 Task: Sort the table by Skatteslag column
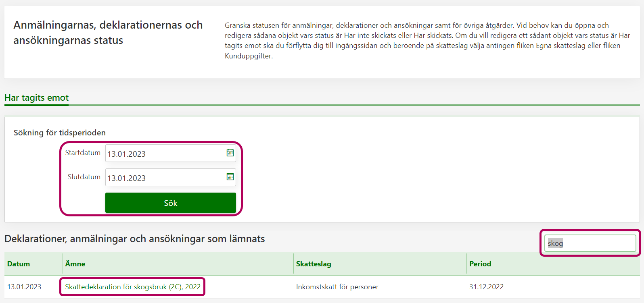click(314, 264)
